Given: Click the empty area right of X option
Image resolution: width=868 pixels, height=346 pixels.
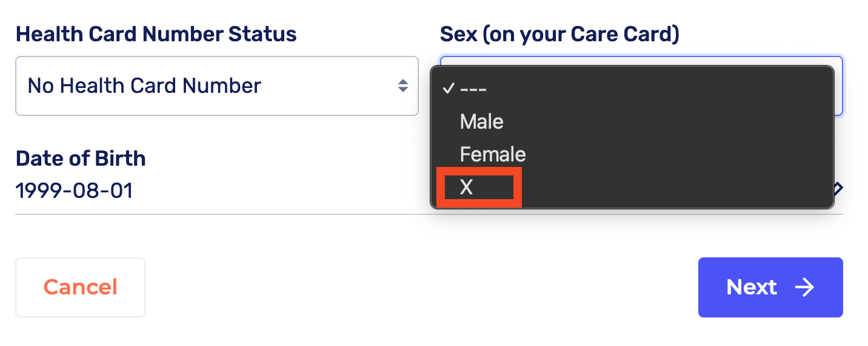Looking at the screenshot, I should pyautogui.click(x=667, y=187).
